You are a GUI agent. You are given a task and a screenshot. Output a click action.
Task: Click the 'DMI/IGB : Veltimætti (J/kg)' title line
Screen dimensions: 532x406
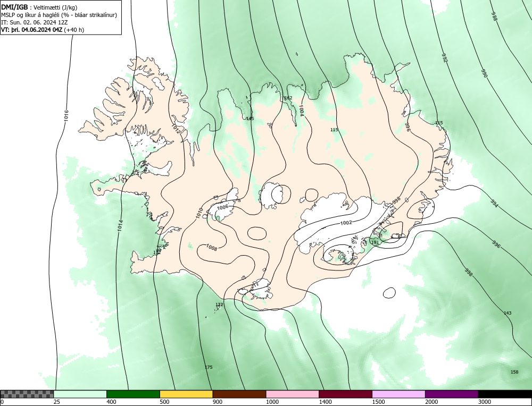click(39, 7)
